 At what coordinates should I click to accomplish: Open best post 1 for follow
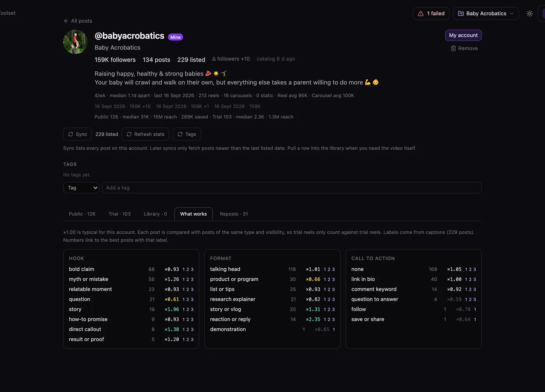pos(475,310)
